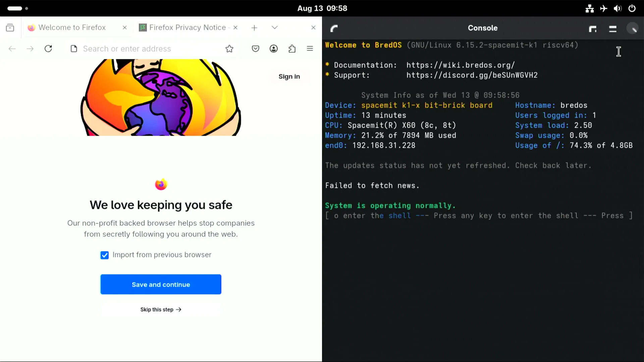Screen dimensions: 644x362
Task: Expand the list all tabs chevron
Action: (275, 27)
